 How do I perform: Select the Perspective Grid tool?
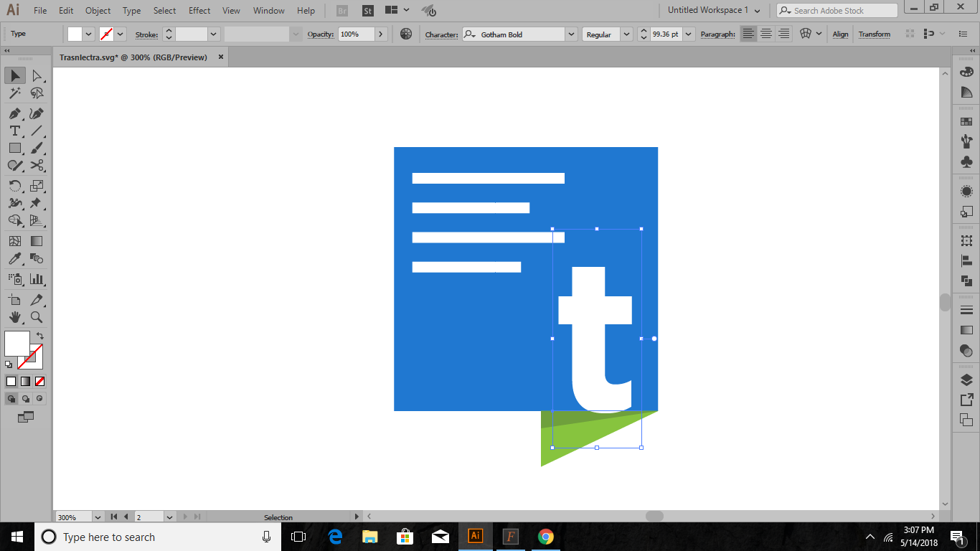pyautogui.click(x=37, y=220)
